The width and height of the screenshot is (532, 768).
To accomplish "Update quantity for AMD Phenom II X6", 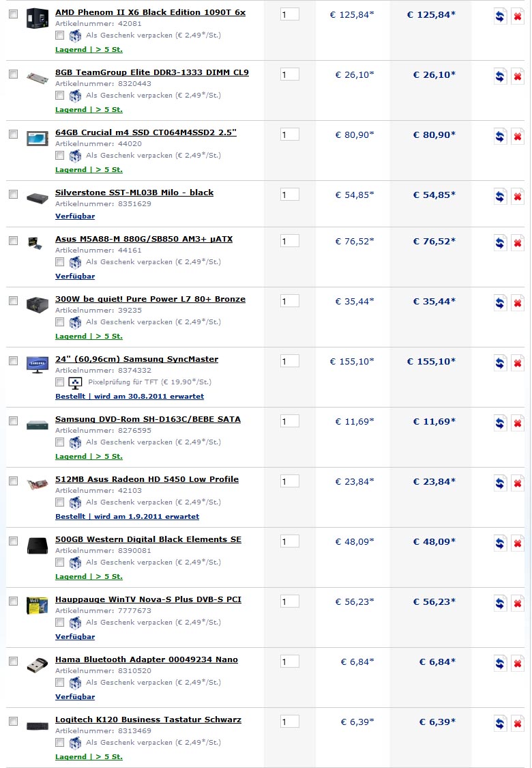I will click(x=500, y=16).
